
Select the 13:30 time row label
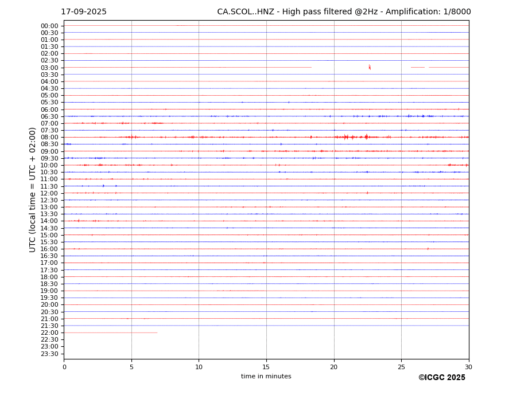coord(49,214)
